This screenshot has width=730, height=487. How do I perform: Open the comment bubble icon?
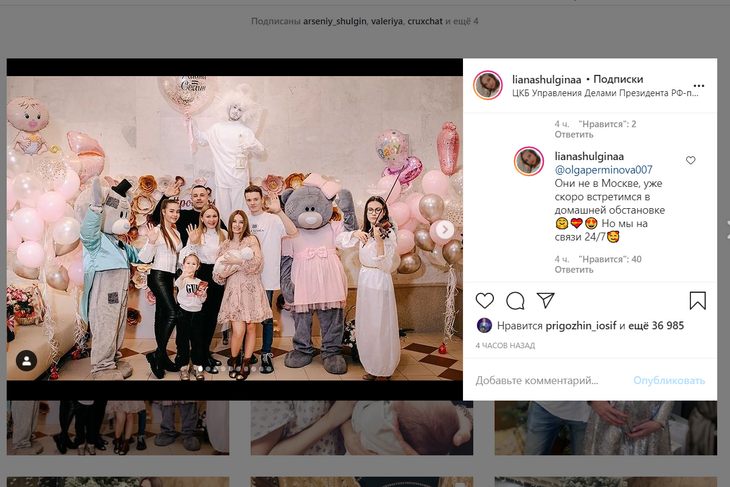[x=515, y=301]
